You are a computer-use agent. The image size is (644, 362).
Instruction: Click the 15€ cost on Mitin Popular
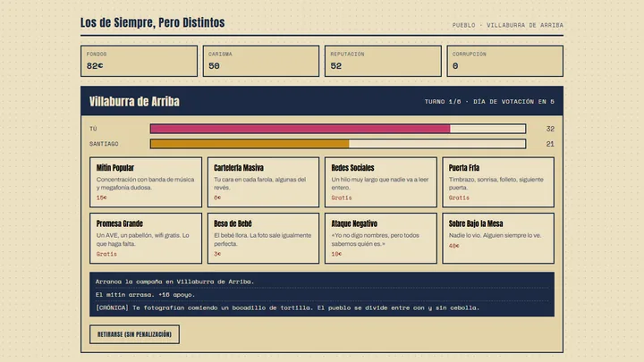101,198
